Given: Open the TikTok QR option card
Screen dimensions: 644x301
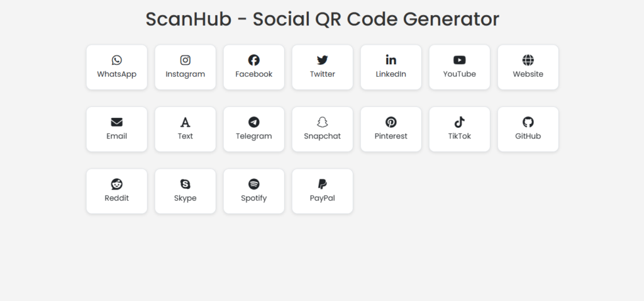Looking at the screenshot, I should tap(460, 129).
